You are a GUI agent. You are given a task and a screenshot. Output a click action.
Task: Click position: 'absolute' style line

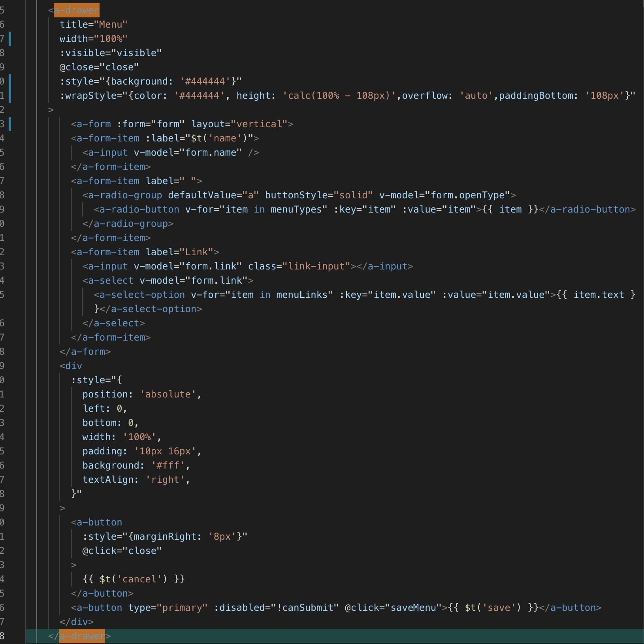tap(142, 394)
